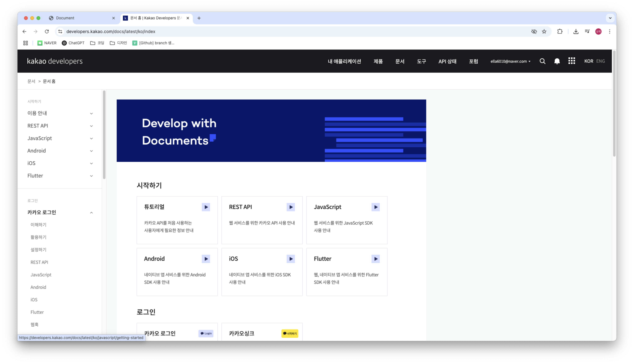The width and height of the screenshot is (634, 364).
Task: Click the browser back arrow
Action: 24,32
